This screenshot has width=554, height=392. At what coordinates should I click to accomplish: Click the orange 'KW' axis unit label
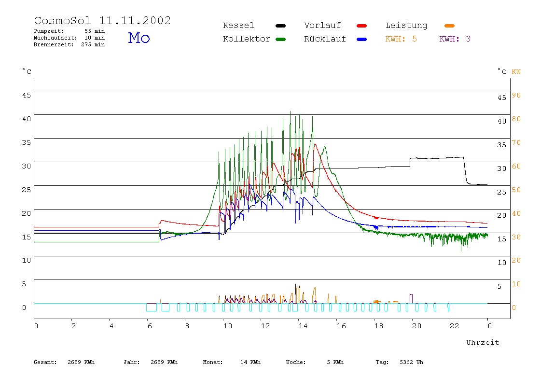516,72
